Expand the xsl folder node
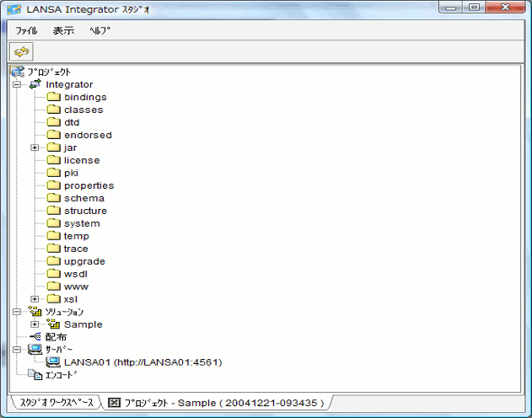Image resolution: width=532 pixels, height=418 pixels. coord(35,299)
